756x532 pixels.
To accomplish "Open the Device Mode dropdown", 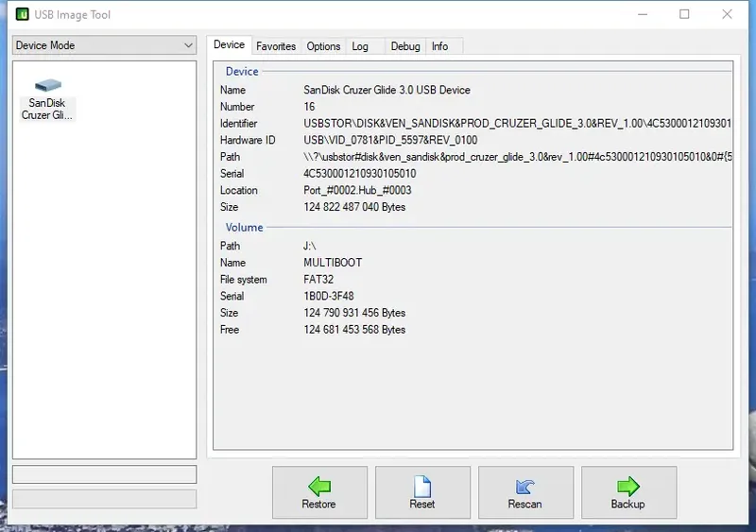I will (104, 45).
